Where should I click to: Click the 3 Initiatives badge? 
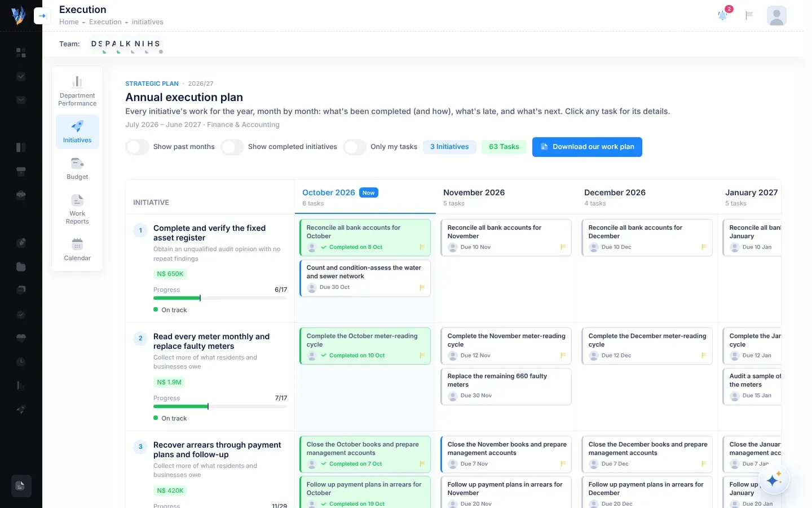tap(449, 147)
